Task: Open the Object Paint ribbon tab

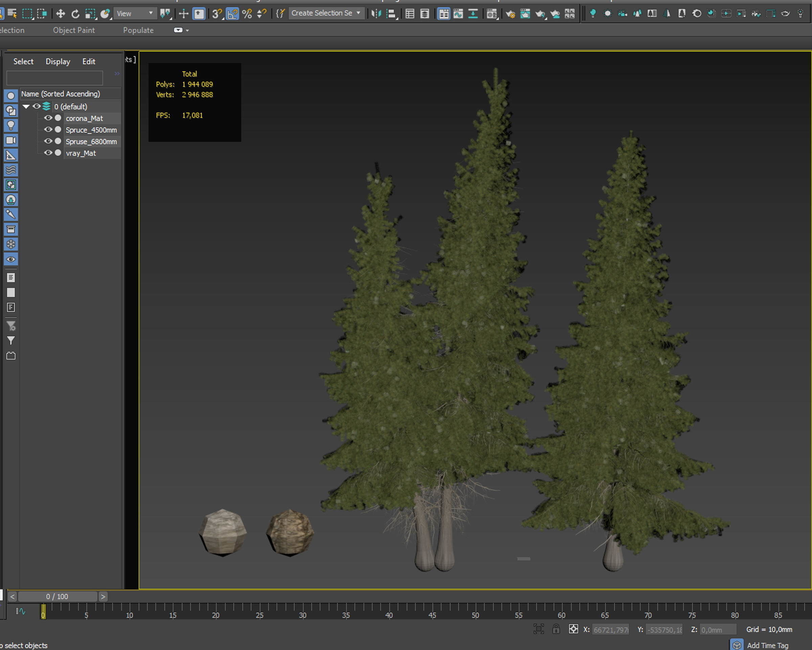Action: (x=74, y=30)
